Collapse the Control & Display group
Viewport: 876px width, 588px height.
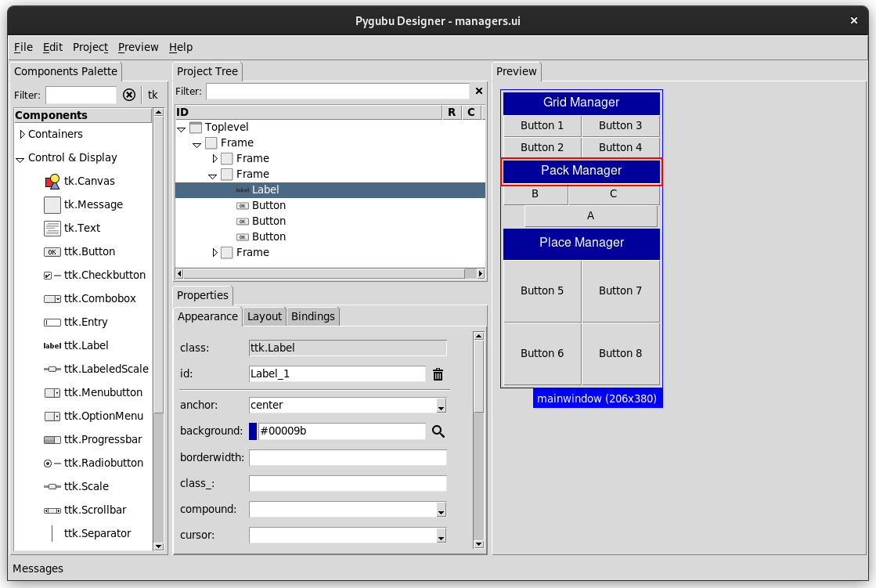tap(20, 159)
